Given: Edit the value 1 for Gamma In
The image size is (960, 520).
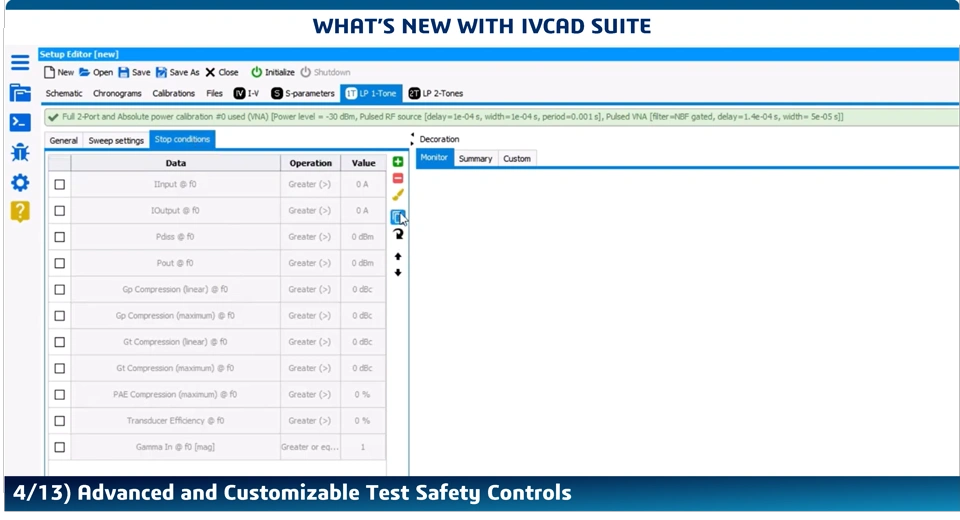Looking at the screenshot, I should click(362, 447).
